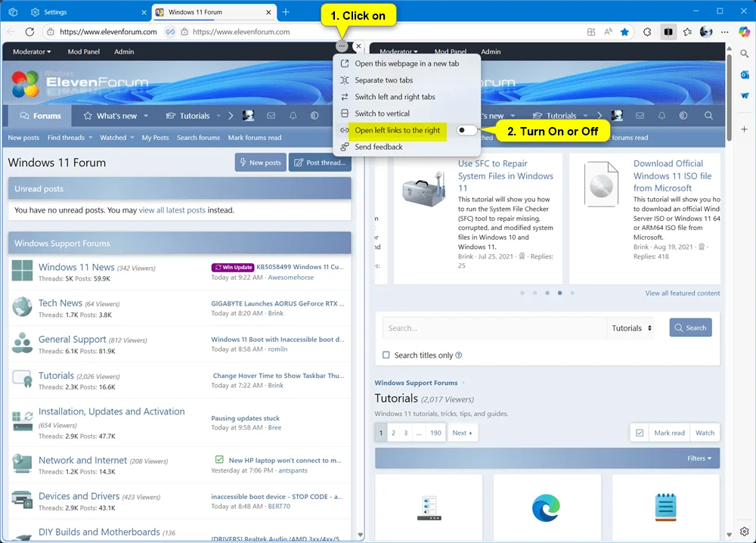This screenshot has width=756, height=543.
Task: Click the right pane search magnifier icon
Action: (708, 116)
